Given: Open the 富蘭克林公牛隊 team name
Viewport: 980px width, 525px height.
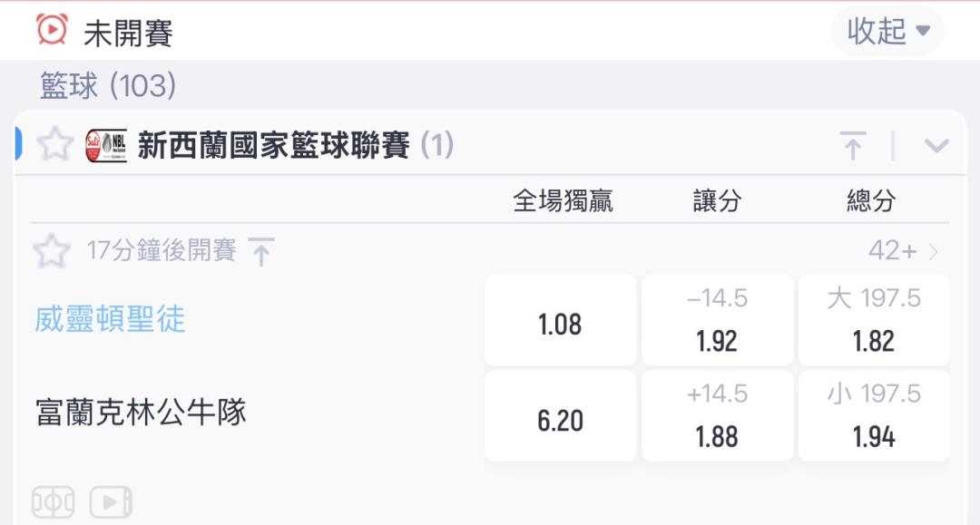Looking at the screenshot, I should pyautogui.click(x=142, y=413).
